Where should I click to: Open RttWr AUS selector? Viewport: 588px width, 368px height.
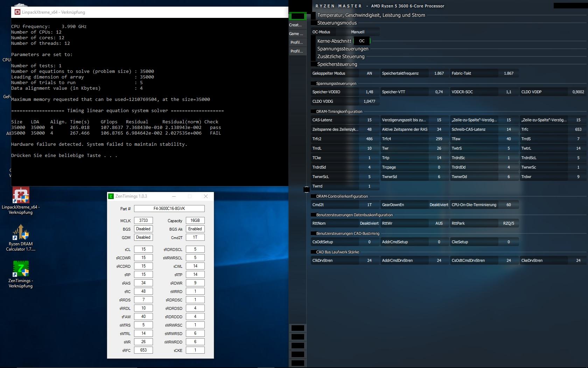tap(439, 223)
